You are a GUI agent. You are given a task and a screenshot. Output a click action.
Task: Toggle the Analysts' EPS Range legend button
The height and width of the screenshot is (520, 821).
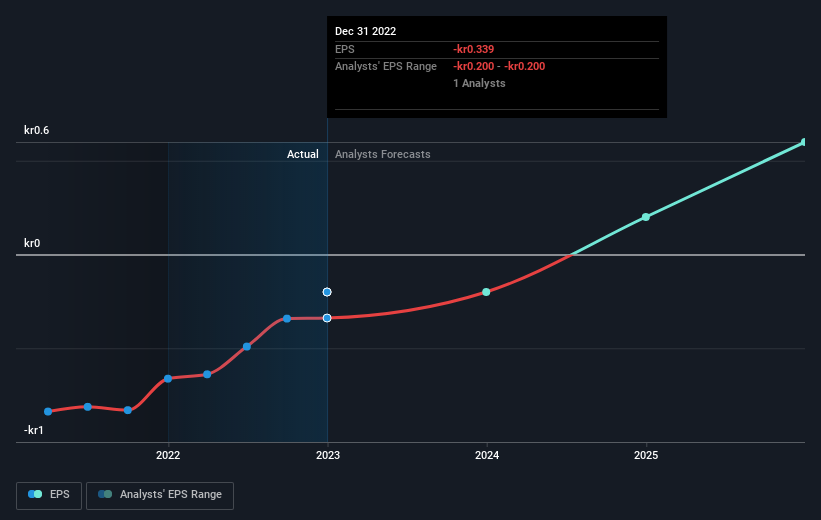160,495
